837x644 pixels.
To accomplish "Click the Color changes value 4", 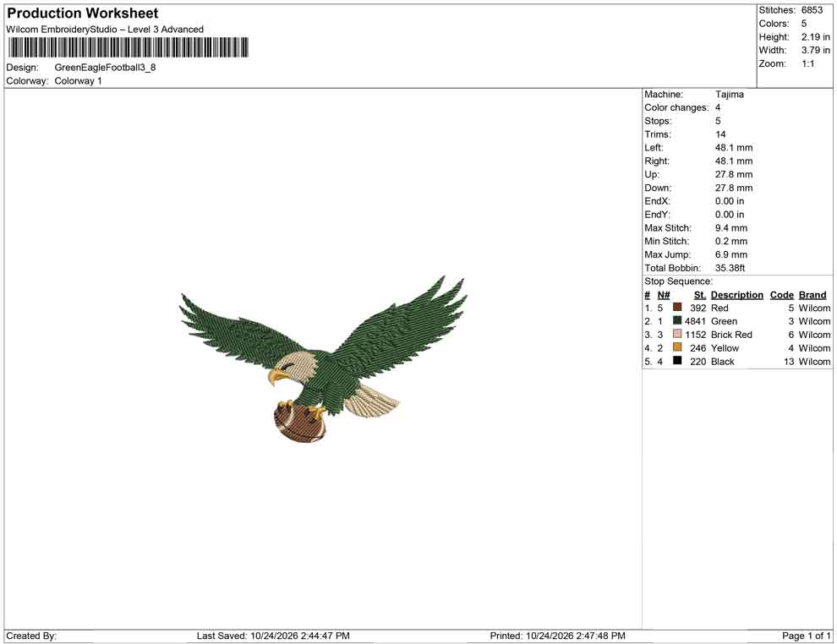I will (x=718, y=108).
